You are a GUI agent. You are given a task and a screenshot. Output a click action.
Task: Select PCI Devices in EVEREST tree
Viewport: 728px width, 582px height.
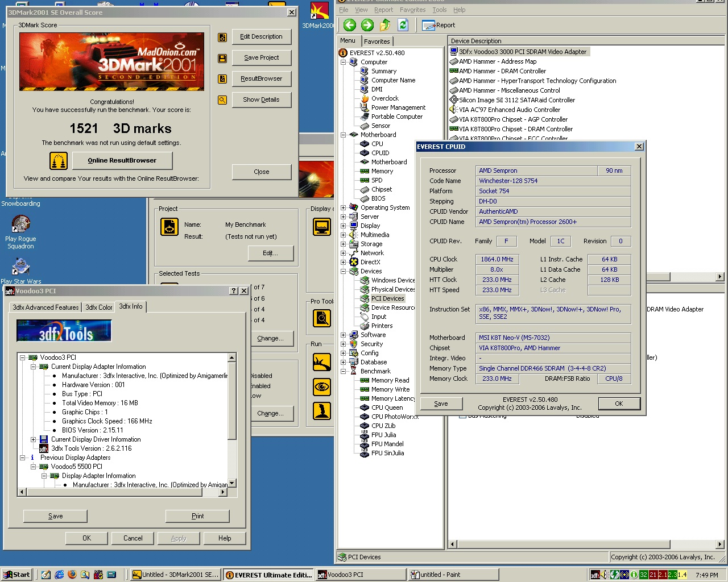coord(387,298)
